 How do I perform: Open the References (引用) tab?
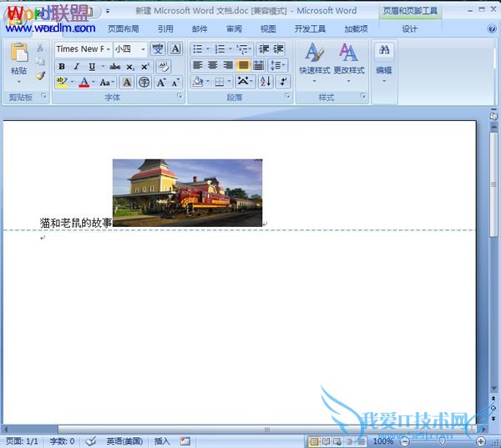tap(165, 29)
